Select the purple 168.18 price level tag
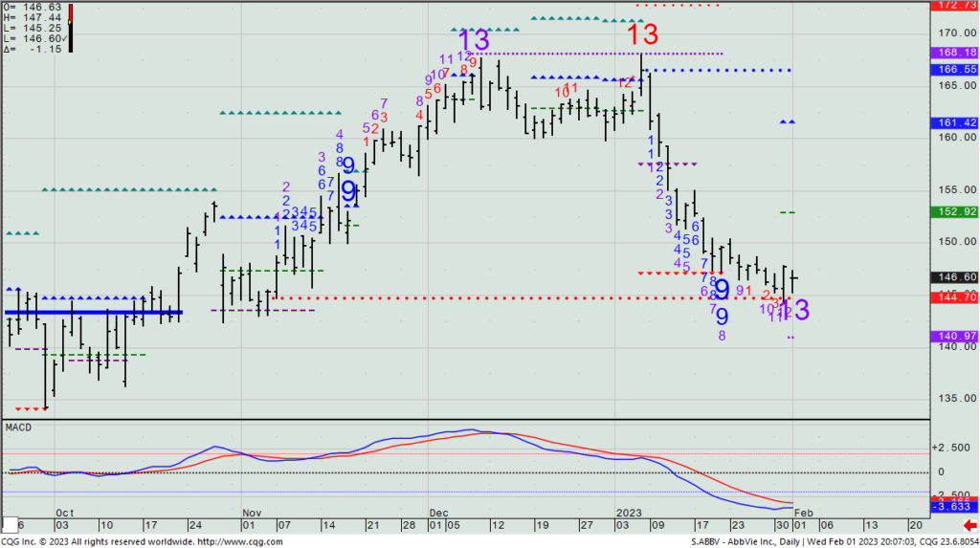Viewport: 980px width, 548px height. point(953,54)
